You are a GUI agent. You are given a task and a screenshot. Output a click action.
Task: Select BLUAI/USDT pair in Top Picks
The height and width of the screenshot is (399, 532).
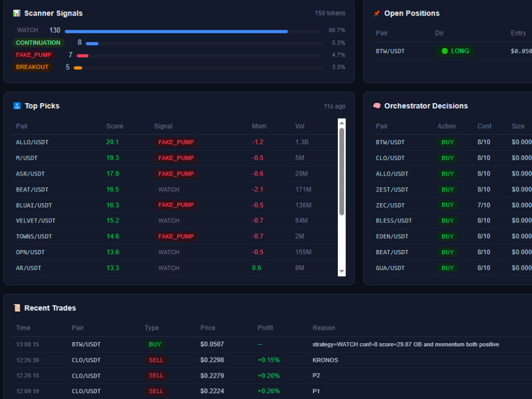click(x=34, y=205)
